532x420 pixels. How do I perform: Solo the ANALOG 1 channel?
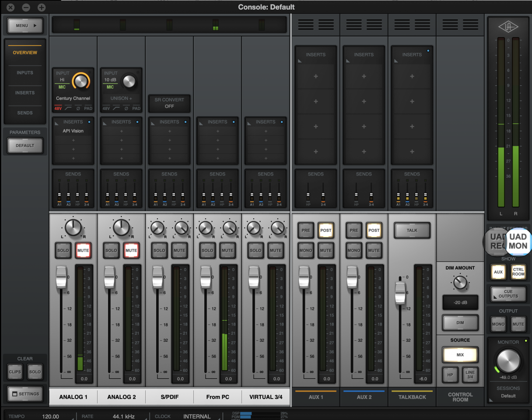tap(63, 250)
